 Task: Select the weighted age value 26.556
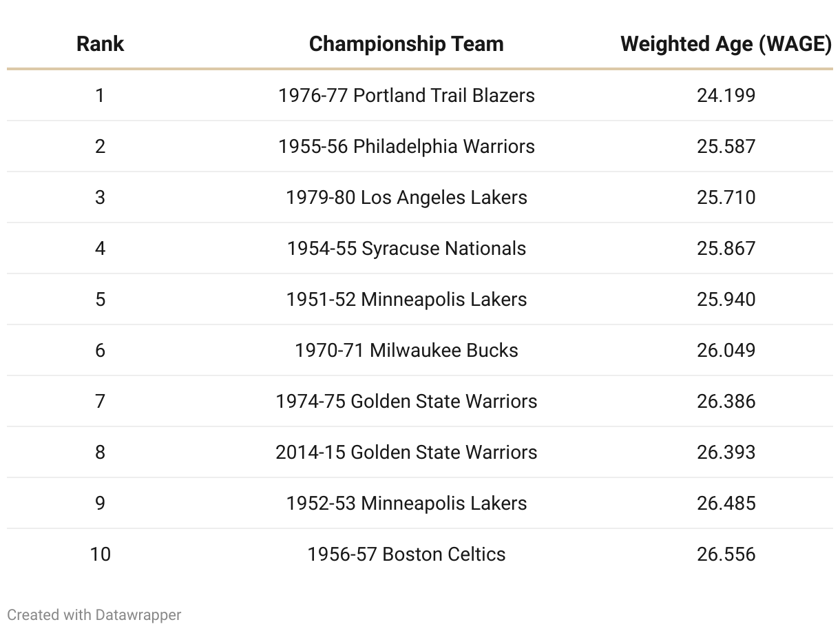[x=726, y=554]
